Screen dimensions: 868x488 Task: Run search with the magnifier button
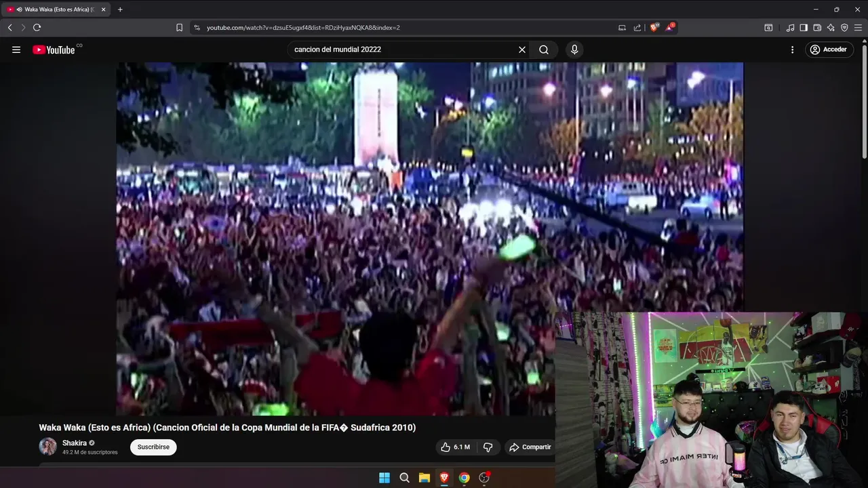point(544,49)
